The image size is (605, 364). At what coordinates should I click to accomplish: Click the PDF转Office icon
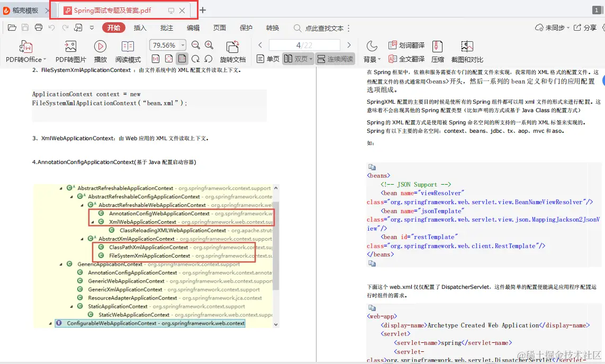(26, 47)
